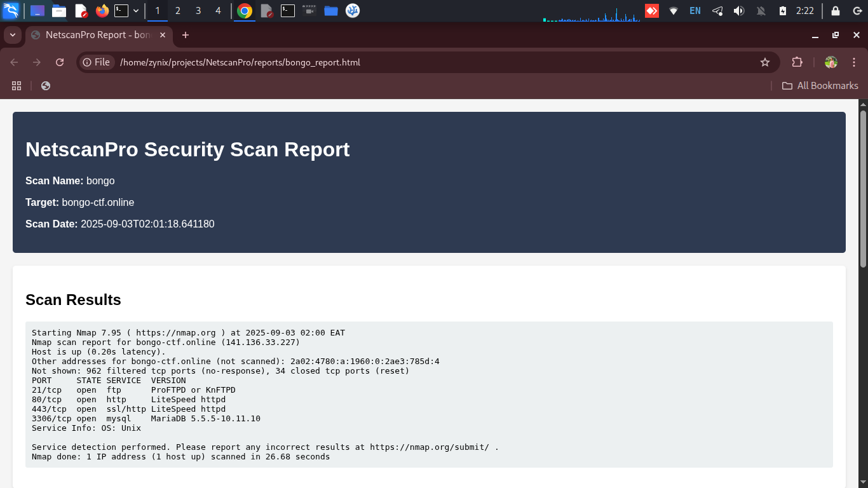This screenshot has height=488, width=868.
Task: Open the running text editor taskbar window
Action: pos(267,11)
